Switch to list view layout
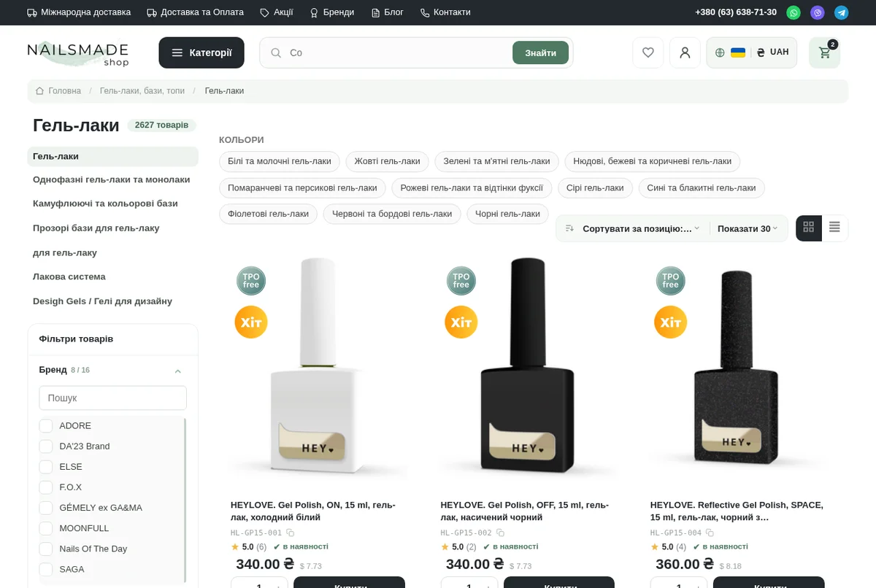The width and height of the screenshot is (876, 588). click(x=834, y=228)
